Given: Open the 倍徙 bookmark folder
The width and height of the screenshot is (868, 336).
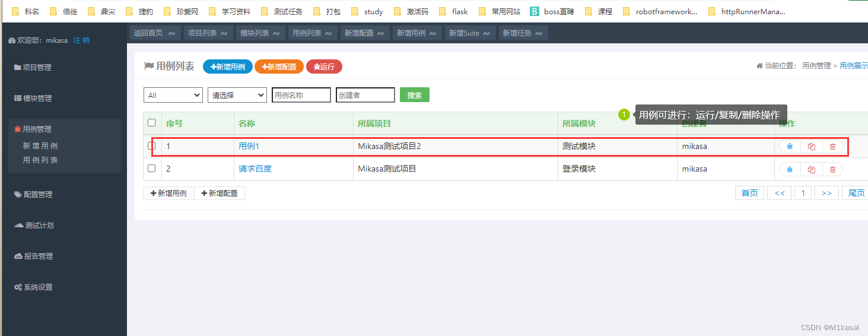Looking at the screenshot, I should point(63,11).
